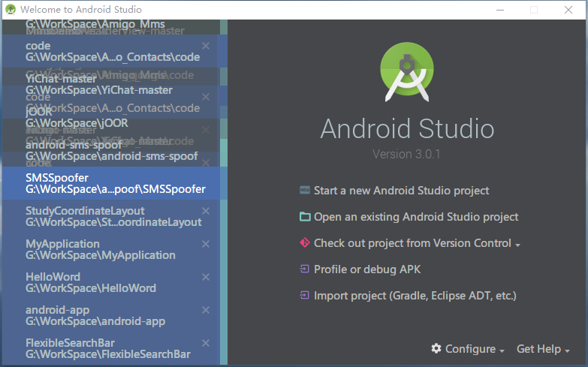This screenshot has height=367, width=588.
Task: Remove the FlexibleSearchBar recent project
Action: click(x=206, y=343)
